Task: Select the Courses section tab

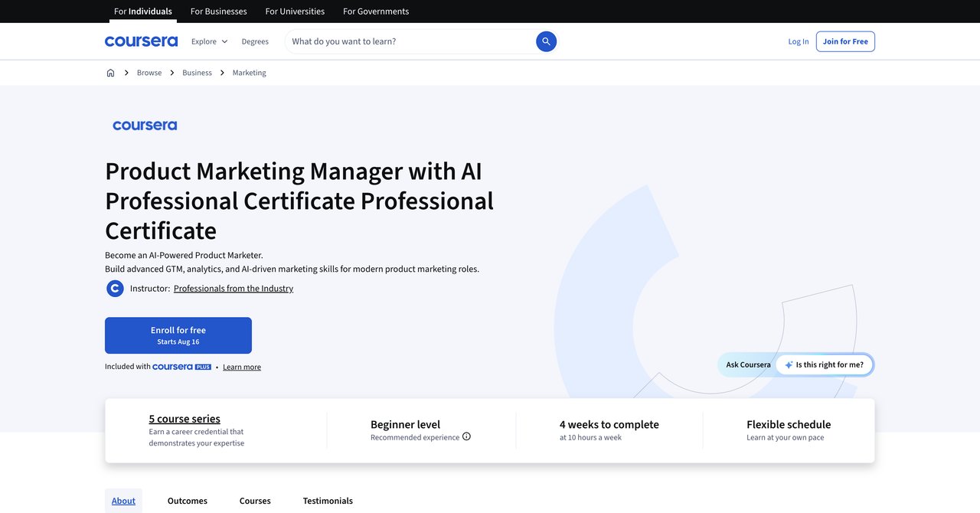Action: point(255,501)
